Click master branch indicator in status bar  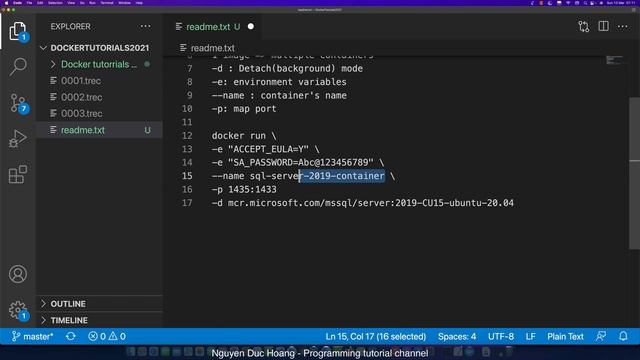point(32,336)
